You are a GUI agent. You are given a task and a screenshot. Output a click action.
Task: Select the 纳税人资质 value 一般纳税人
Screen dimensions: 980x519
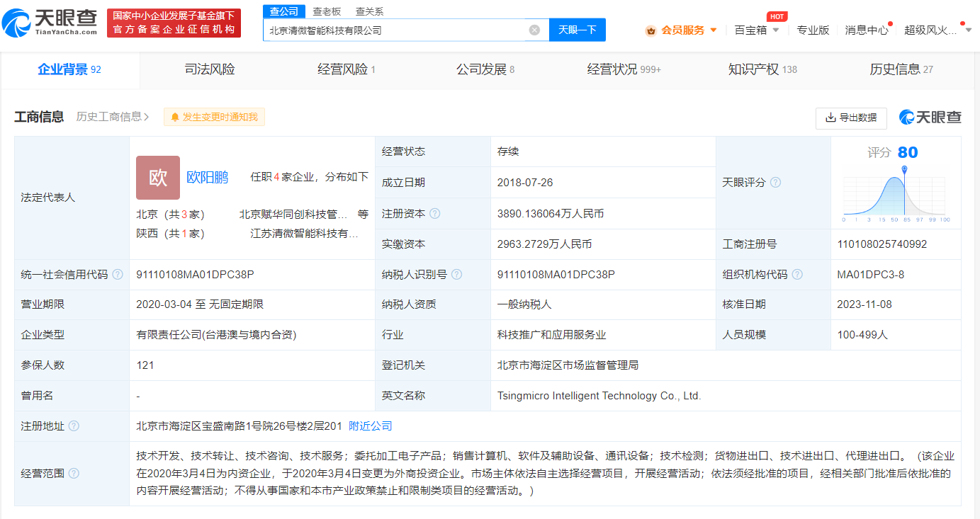click(524, 304)
